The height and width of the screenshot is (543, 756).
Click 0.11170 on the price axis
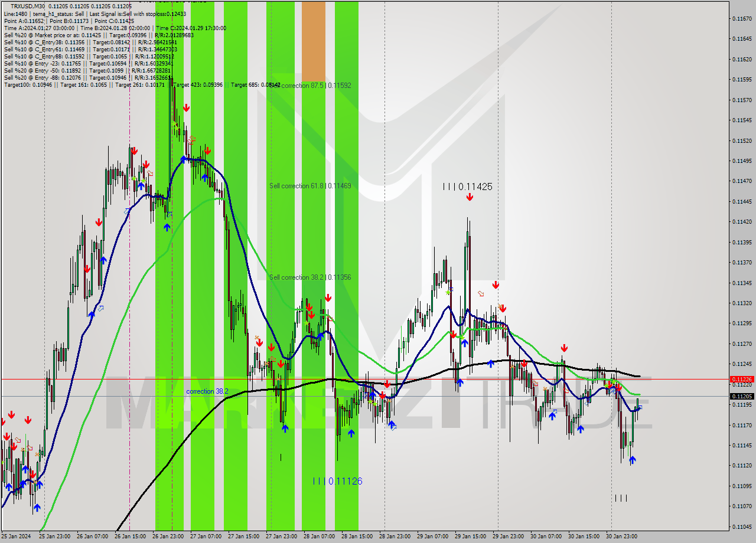741,425
